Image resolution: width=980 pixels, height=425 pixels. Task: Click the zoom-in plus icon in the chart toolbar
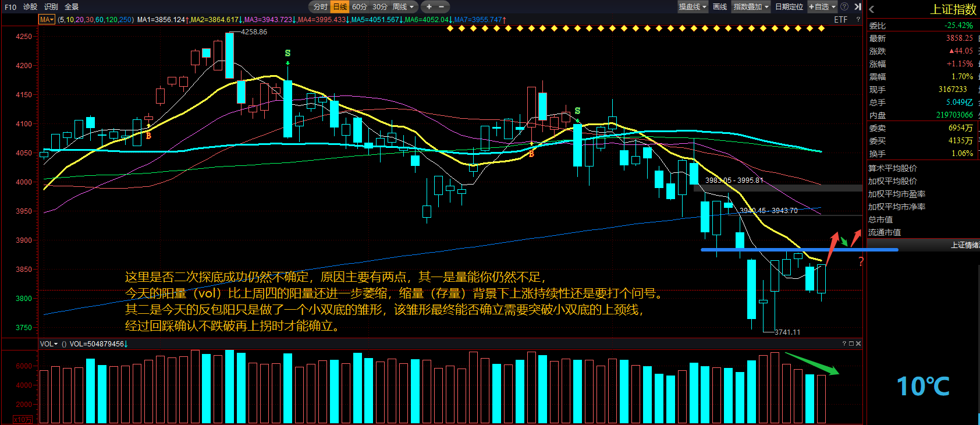(x=429, y=7)
